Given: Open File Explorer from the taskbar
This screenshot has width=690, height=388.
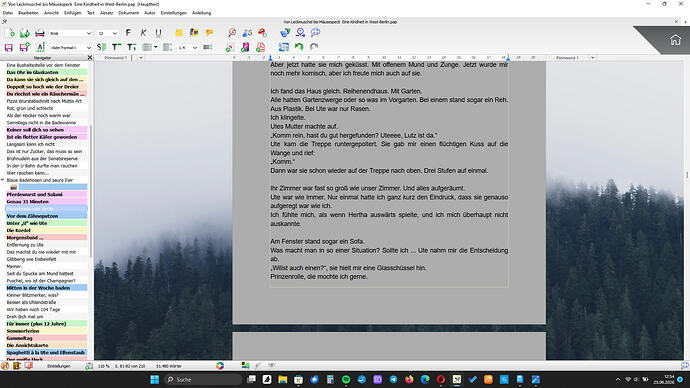Looking at the screenshot, I should [283, 379].
